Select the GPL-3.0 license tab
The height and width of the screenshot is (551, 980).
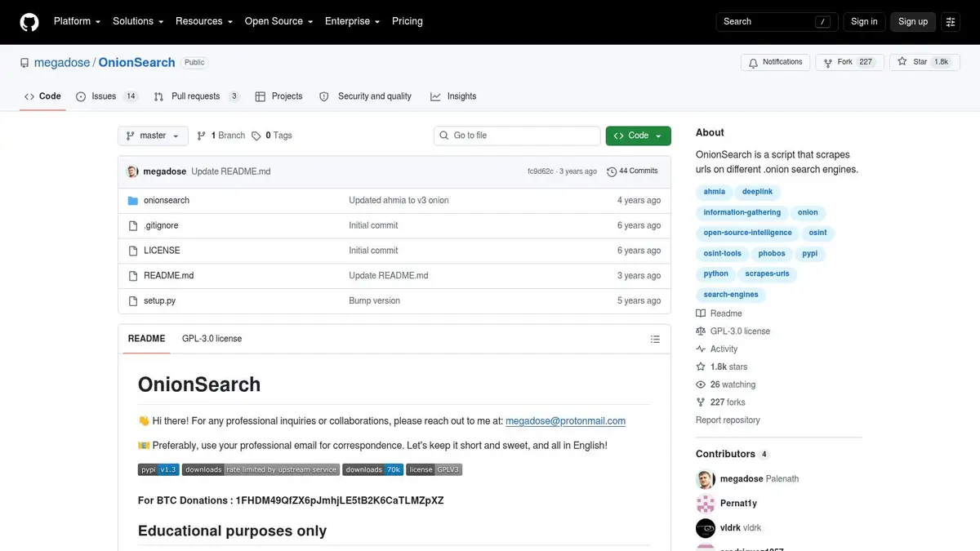(x=212, y=339)
